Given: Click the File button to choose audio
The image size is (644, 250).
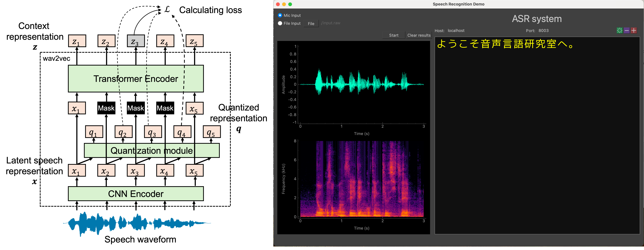Looking at the screenshot, I should pyautogui.click(x=311, y=24).
